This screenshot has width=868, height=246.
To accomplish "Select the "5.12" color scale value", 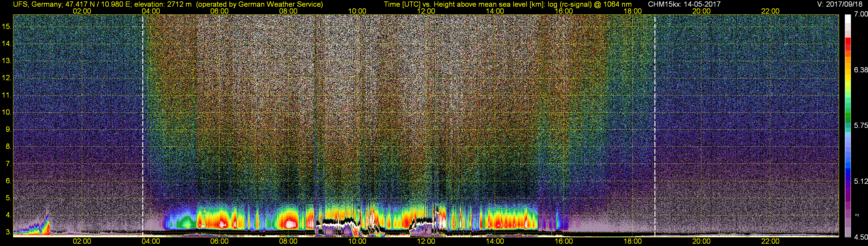I will click(861, 181).
